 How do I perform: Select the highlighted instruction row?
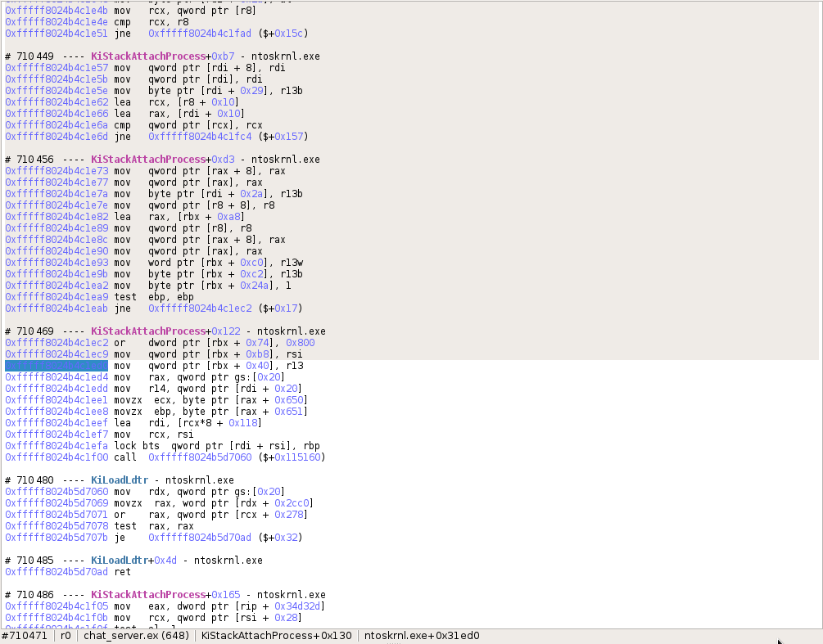tap(56, 366)
